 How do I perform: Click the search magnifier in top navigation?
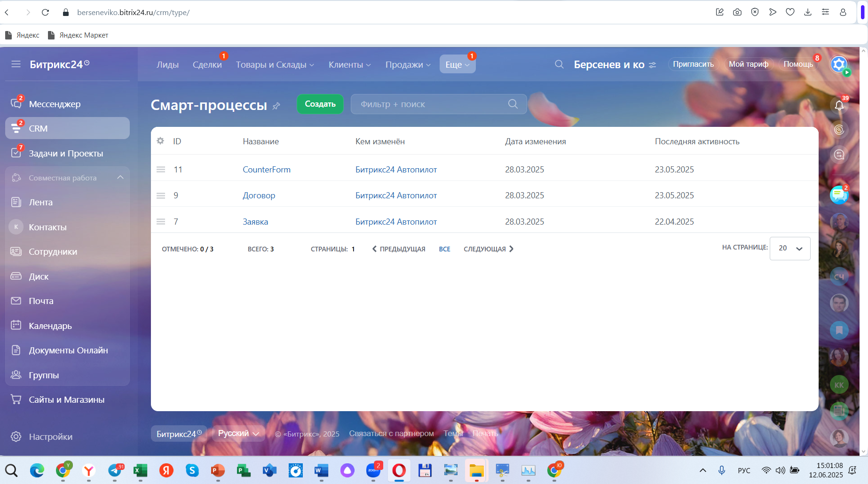tap(559, 64)
